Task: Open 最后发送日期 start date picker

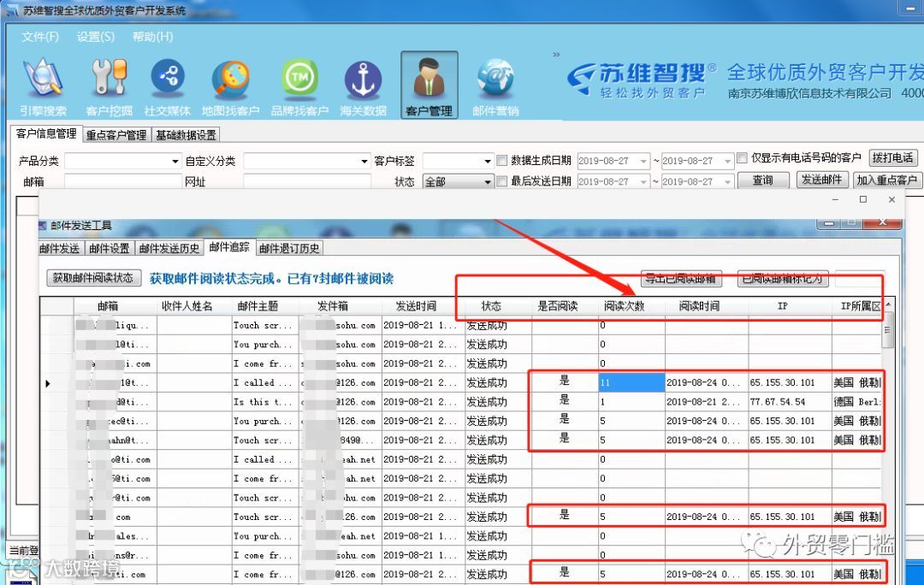Action: 643,181
